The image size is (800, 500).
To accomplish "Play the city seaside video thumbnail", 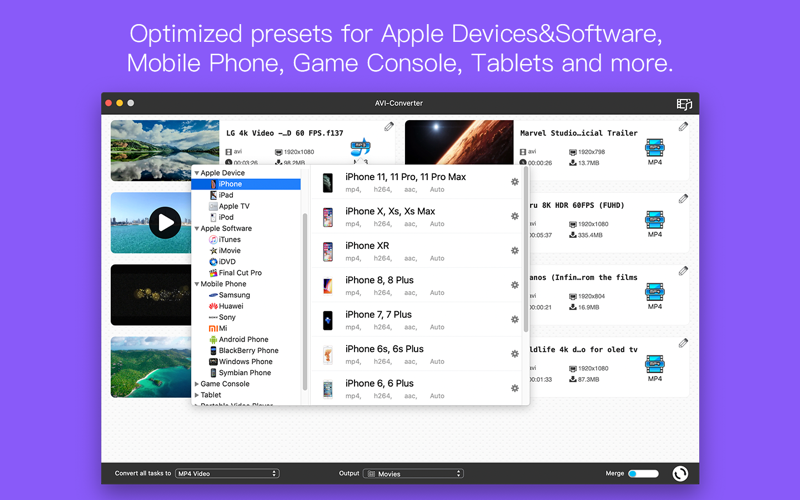I will [165, 222].
